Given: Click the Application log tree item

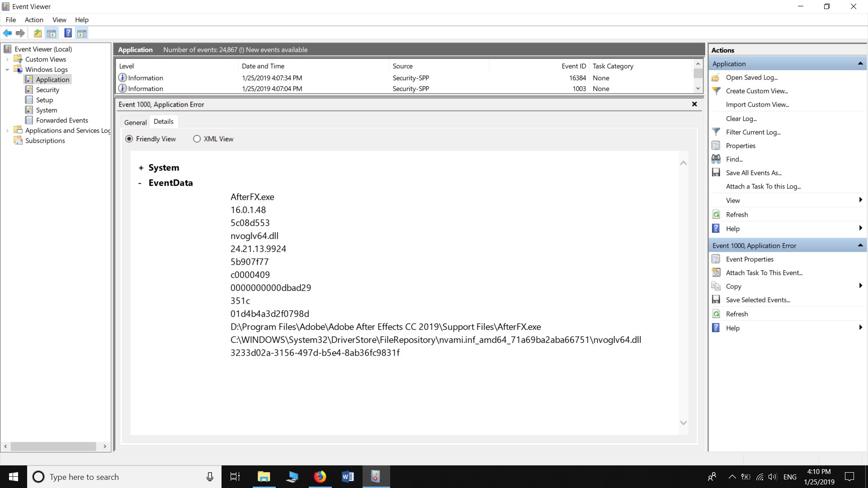Looking at the screenshot, I should [x=52, y=79].
